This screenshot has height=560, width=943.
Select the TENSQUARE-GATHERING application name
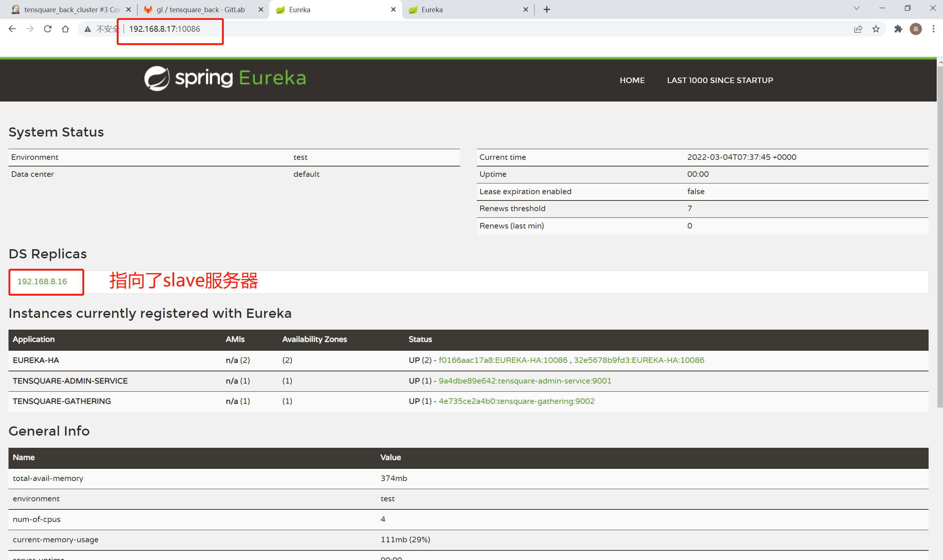tap(62, 401)
